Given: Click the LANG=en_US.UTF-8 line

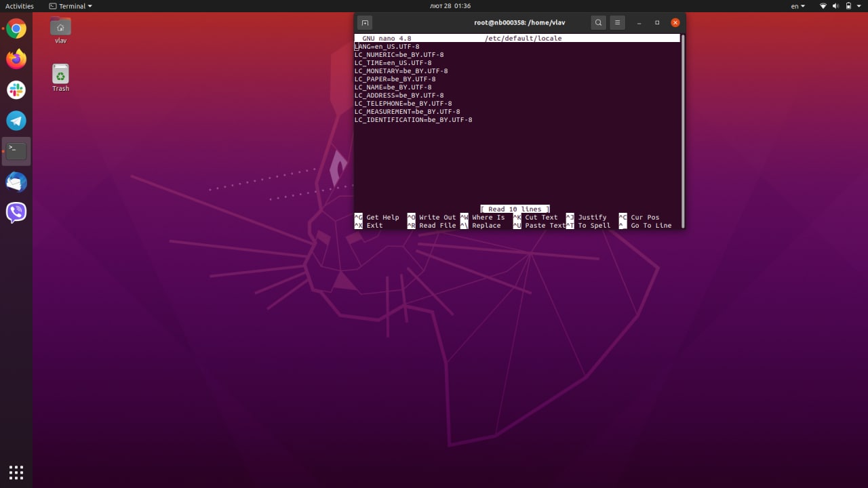Looking at the screenshot, I should (387, 47).
